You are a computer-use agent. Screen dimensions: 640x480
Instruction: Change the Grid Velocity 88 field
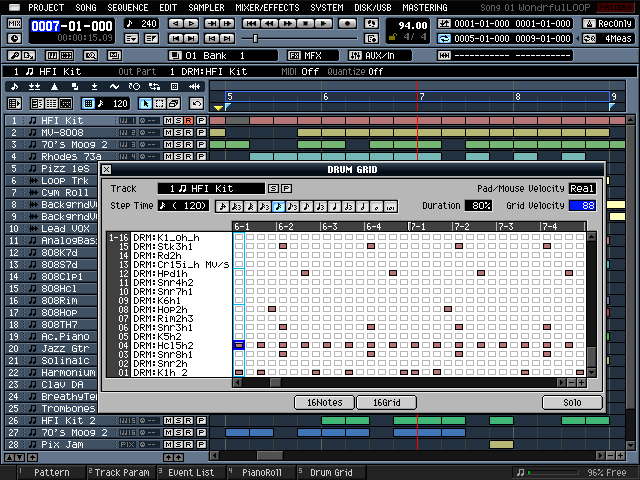pyautogui.click(x=582, y=206)
